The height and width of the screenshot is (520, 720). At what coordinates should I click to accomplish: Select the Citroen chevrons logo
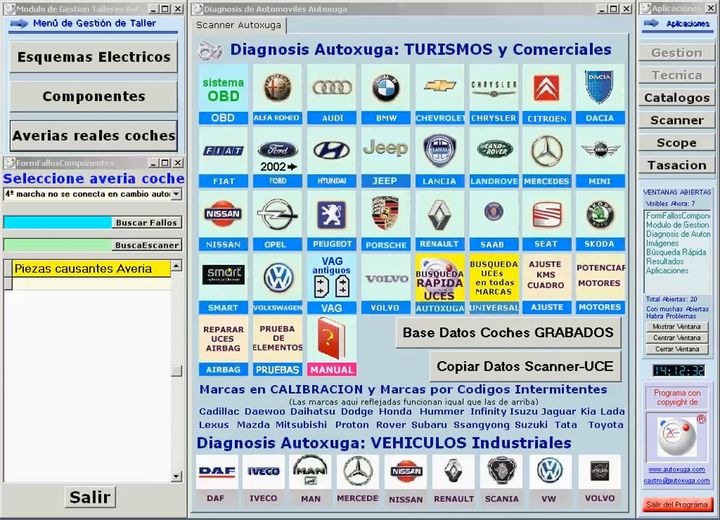[x=546, y=88]
